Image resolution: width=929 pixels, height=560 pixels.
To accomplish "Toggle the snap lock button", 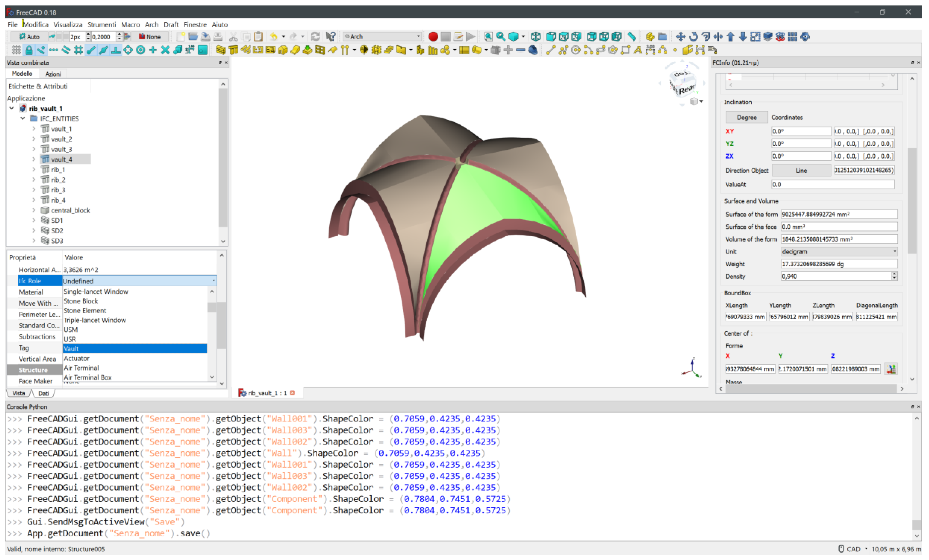I will [x=29, y=50].
